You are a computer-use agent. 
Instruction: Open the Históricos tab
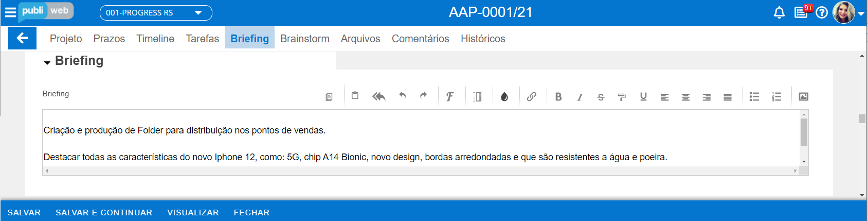483,39
